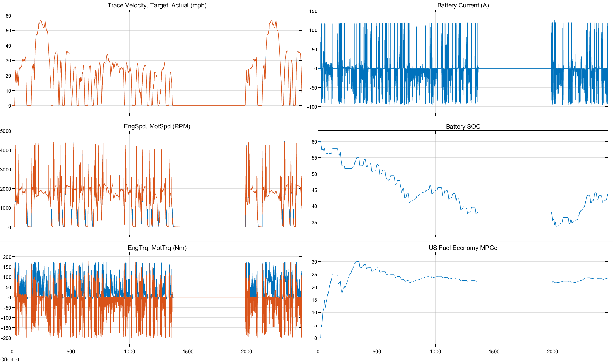Click the Battery SOC plot title
Viewport: 615px width, 364px height.
(x=463, y=127)
